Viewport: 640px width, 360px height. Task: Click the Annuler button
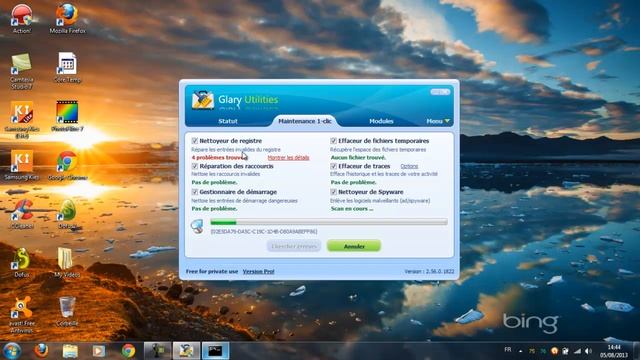[x=354, y=246]
